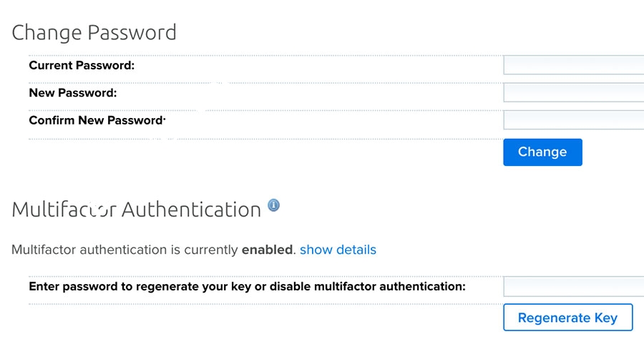
Task: Click the Regenerate Key button
Action: pyautogui.click(x=567, y=318)
